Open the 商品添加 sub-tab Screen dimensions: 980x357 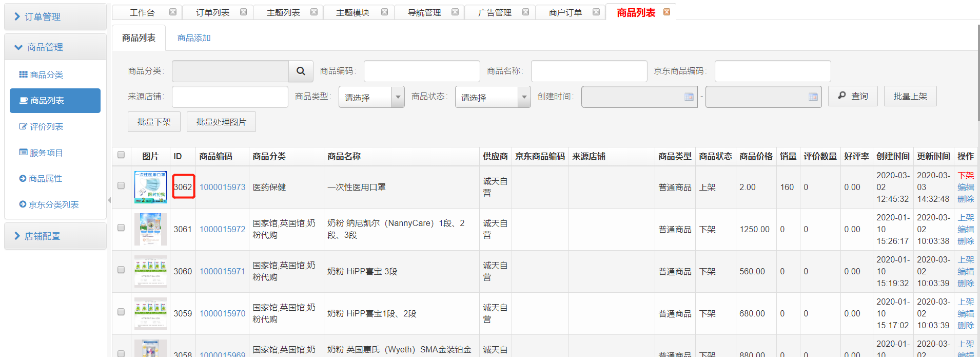(x=194, y=38)
